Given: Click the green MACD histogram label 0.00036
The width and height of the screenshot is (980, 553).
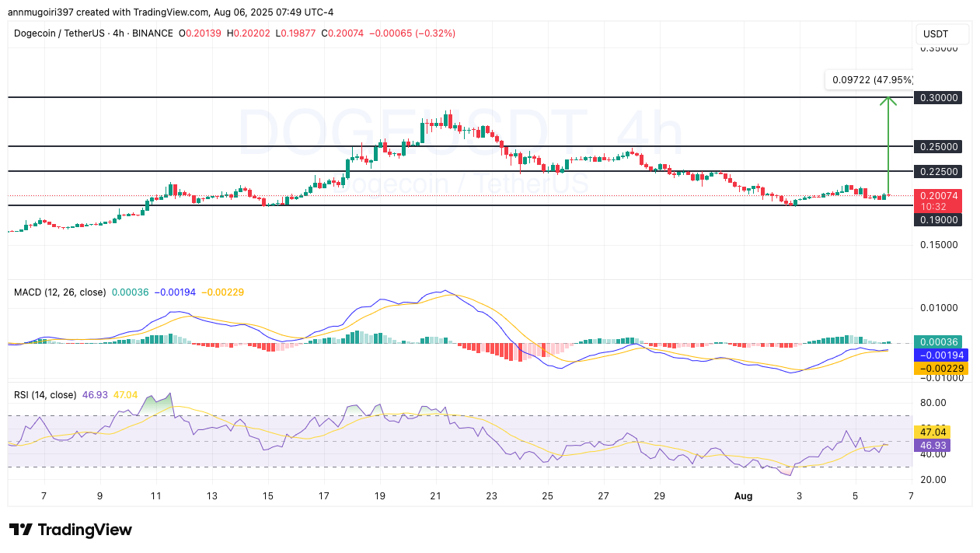Looking at the screenshot, I should coord(940,342).
